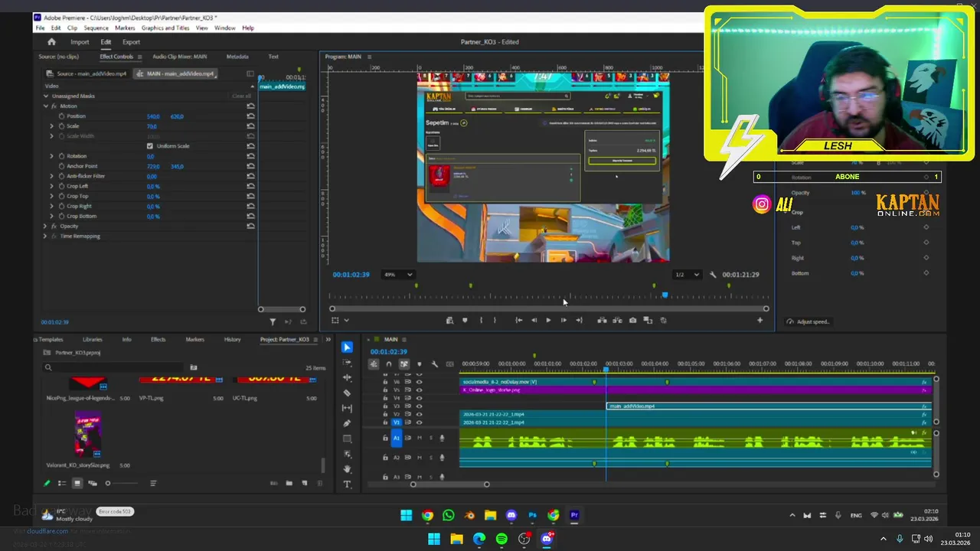Go to In point in Program monitor

[518, 321]
